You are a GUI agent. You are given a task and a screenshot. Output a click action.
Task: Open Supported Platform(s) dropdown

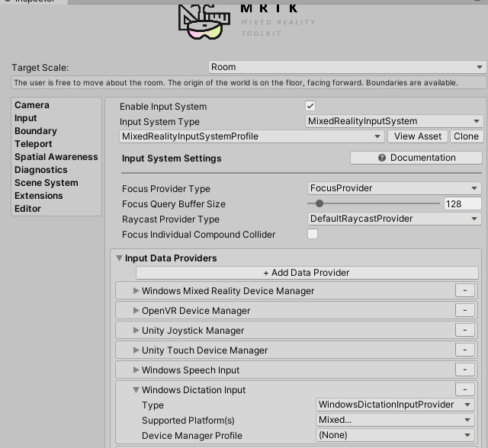395,420
